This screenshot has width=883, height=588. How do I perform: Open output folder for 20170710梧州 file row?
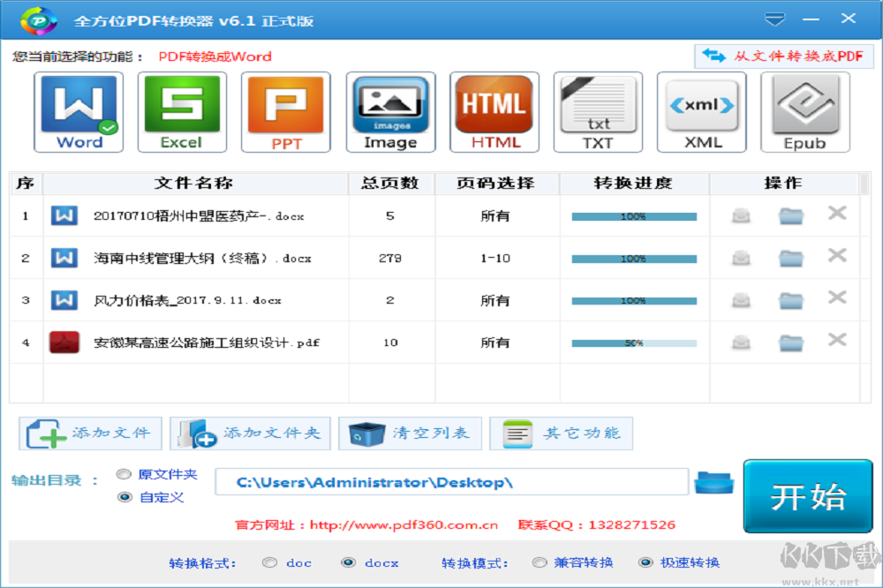[x=790, y=214]
